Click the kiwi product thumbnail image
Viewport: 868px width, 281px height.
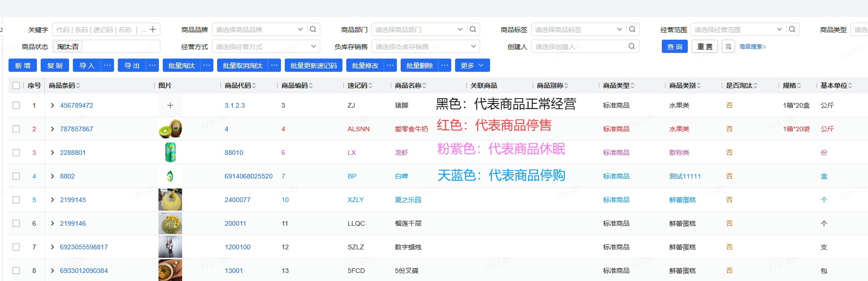[x=170, y=129]
